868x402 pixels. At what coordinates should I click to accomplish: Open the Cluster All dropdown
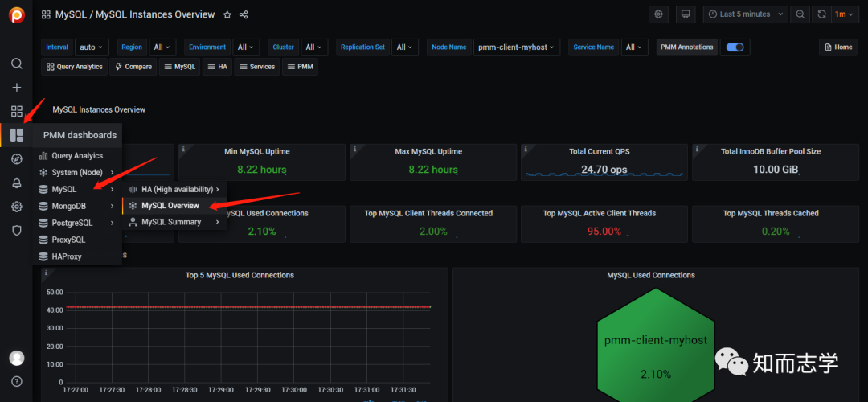pos(314,47)
